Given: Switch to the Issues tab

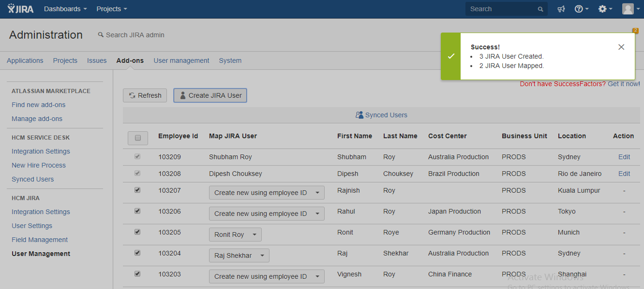Looking at the screenshot, I should coord(97,61).
